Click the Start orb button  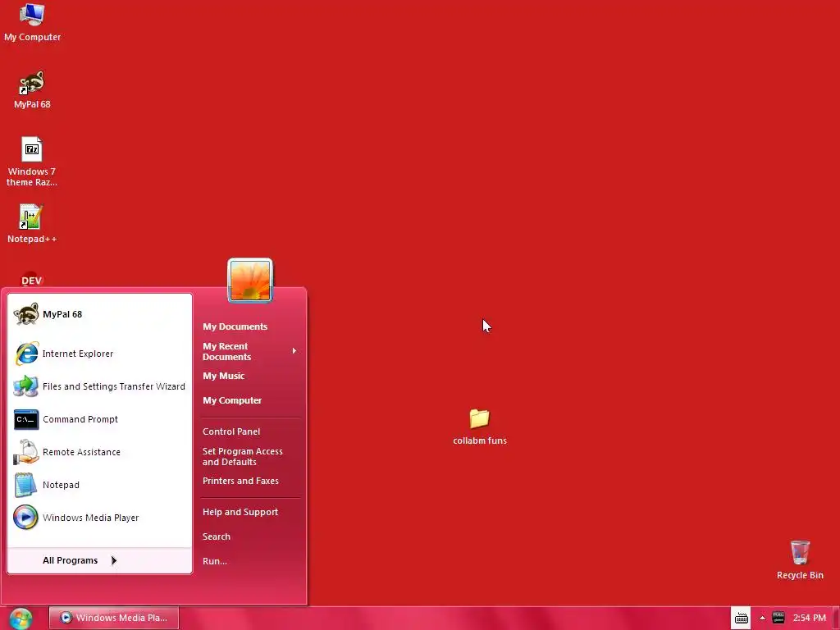[x=21, y=619]
